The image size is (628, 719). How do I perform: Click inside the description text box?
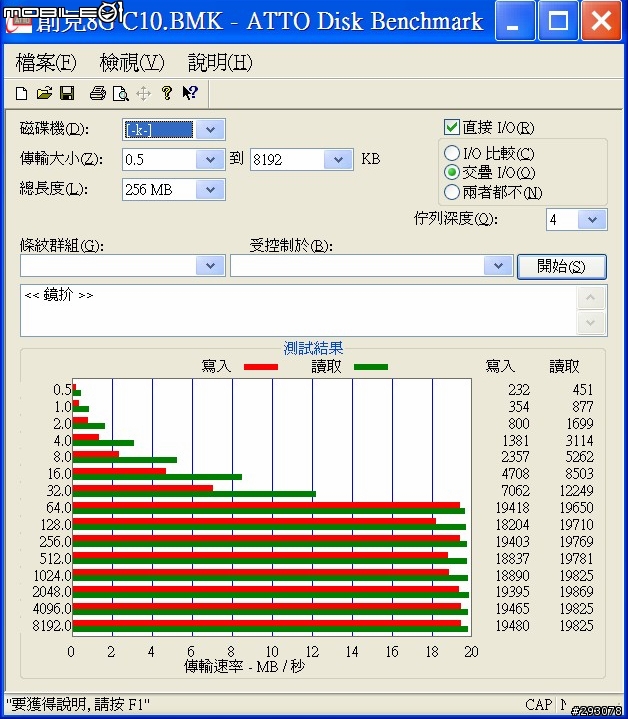(298, 310)
